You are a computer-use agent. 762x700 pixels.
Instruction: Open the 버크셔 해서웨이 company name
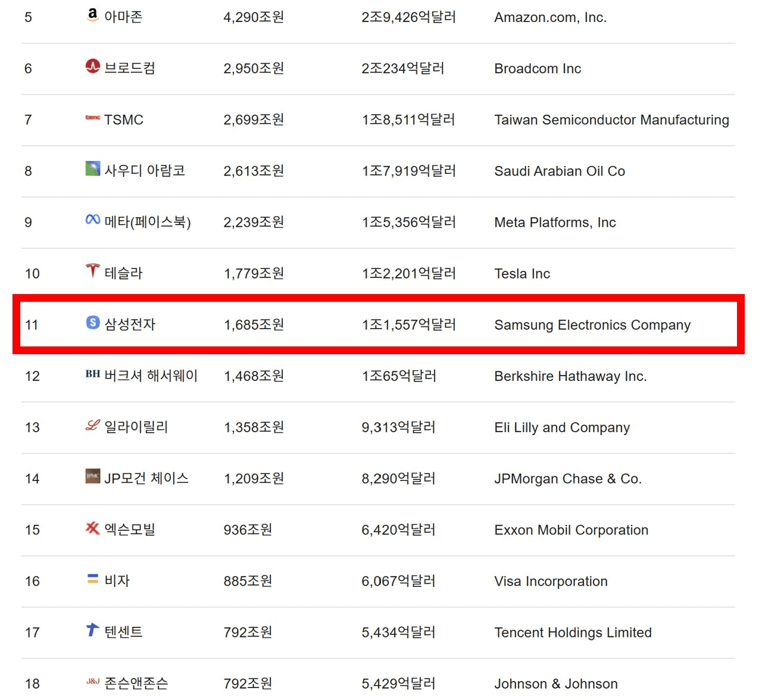(151, 376)
